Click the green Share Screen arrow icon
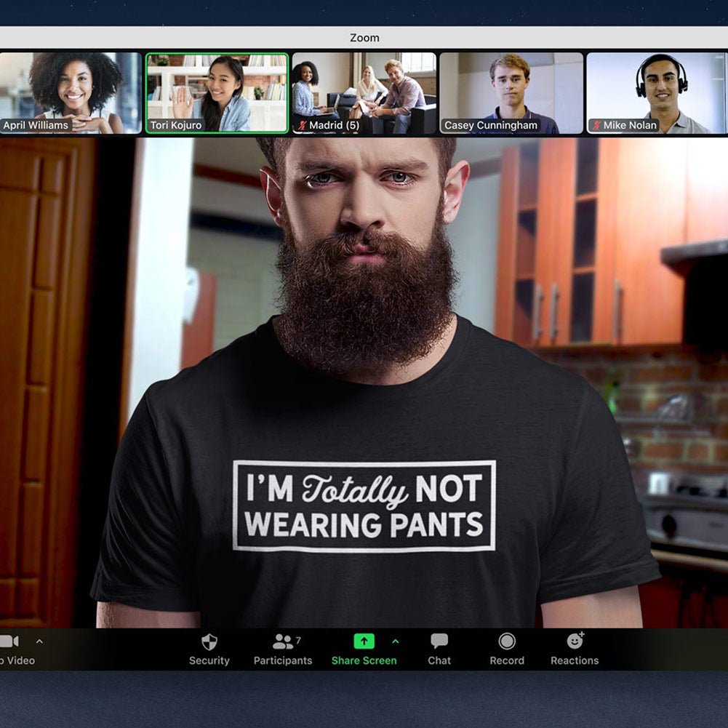The image size is (728, 728). (364, 641)
